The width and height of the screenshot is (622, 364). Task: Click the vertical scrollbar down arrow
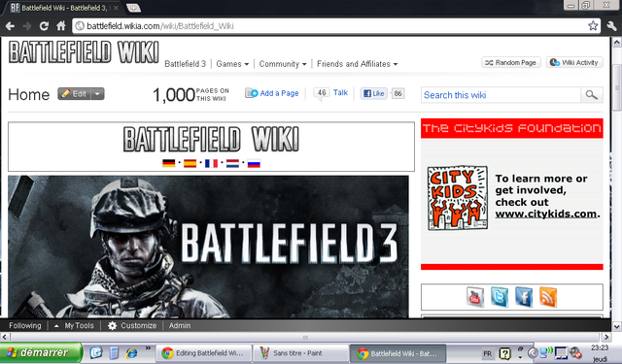[617, 327]
